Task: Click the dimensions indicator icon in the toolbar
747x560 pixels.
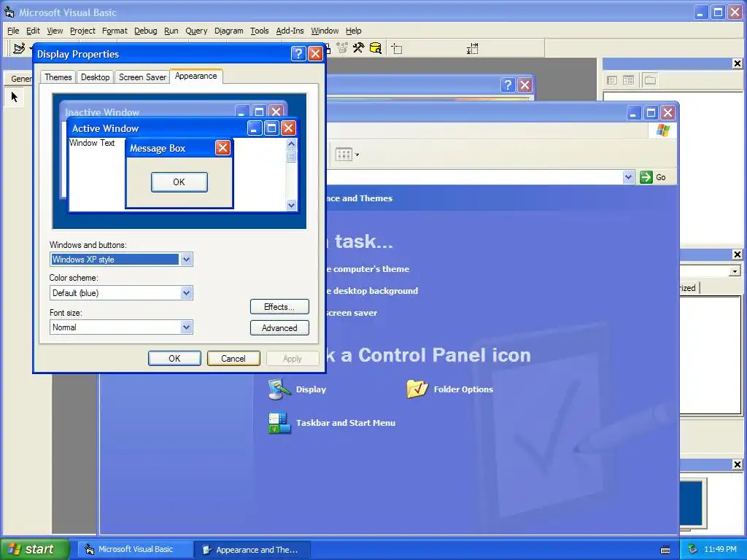Action: tap(472, 48)
